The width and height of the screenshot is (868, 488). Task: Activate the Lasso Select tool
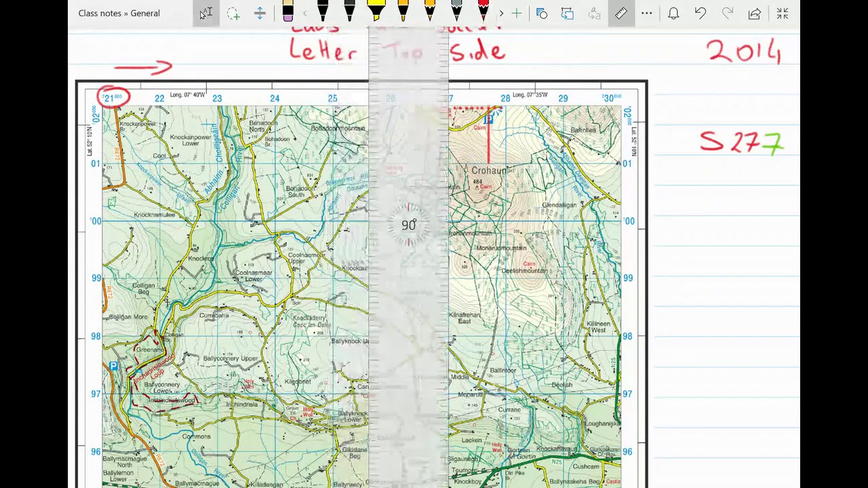tap(233, 13)
